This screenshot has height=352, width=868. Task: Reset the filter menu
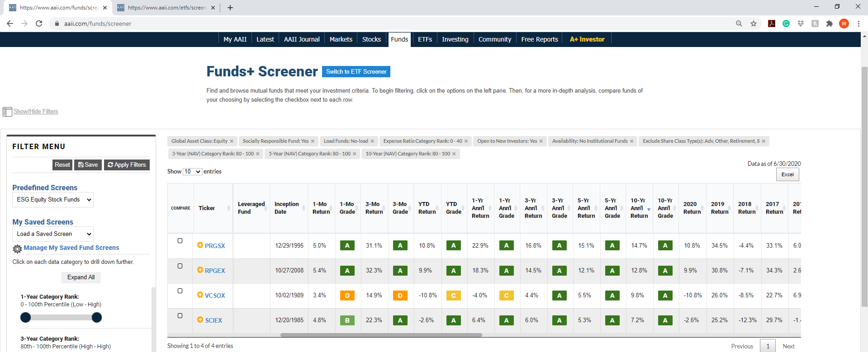coord(62,165)
